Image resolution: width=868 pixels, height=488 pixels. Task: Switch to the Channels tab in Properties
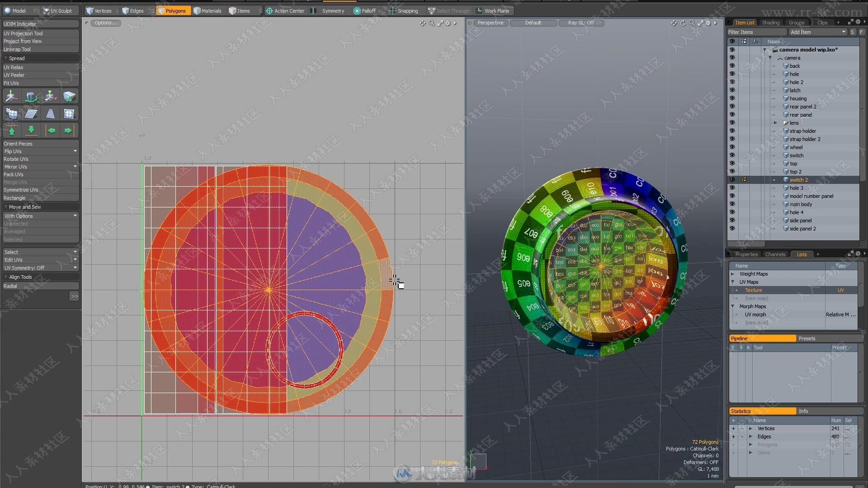coord(777,254)
